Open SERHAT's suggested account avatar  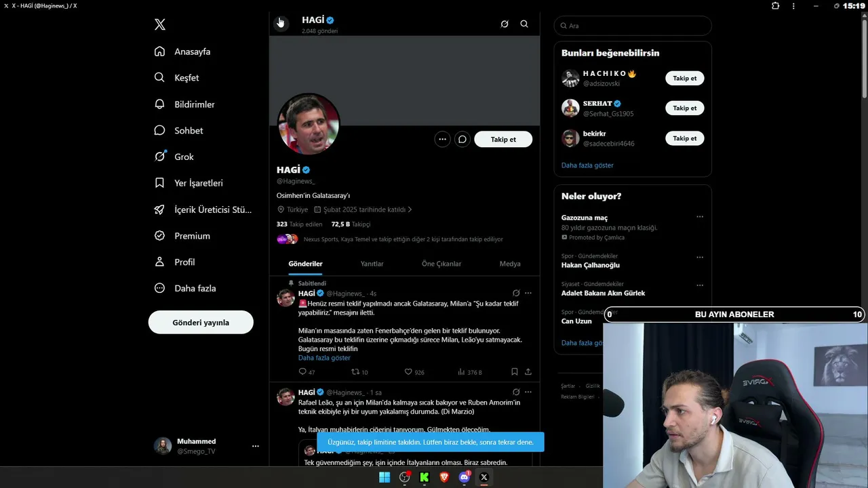(570, 108)
